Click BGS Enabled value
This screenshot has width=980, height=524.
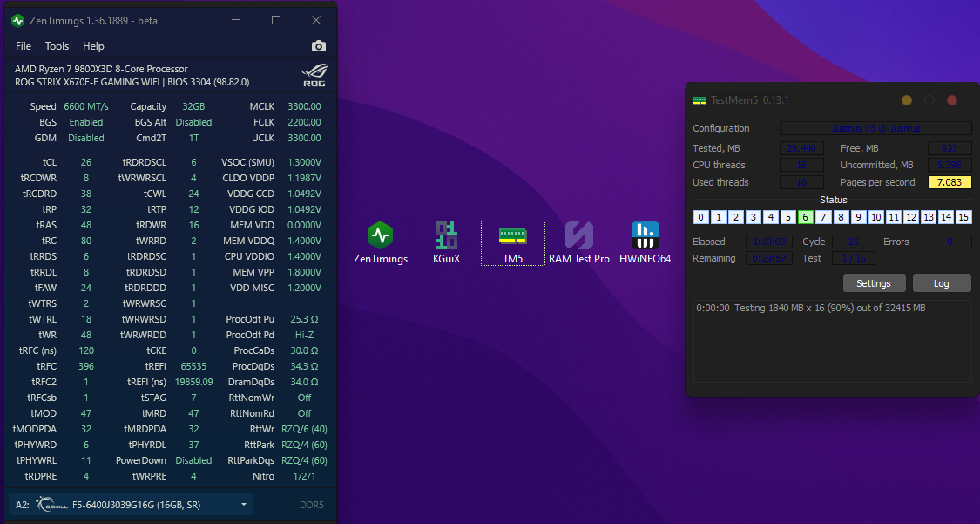click(86, 122)
